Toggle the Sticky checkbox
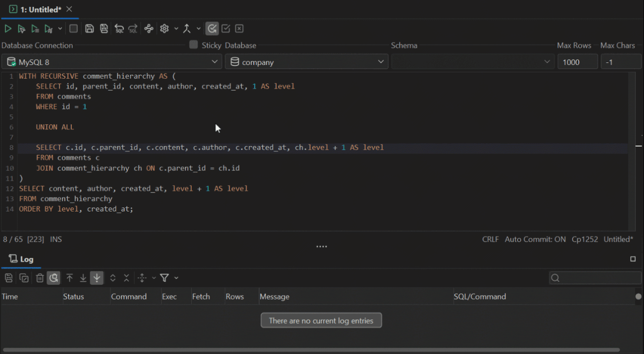Screen dimensions: 644x354 pyautogui.click(x=194, y=45)
